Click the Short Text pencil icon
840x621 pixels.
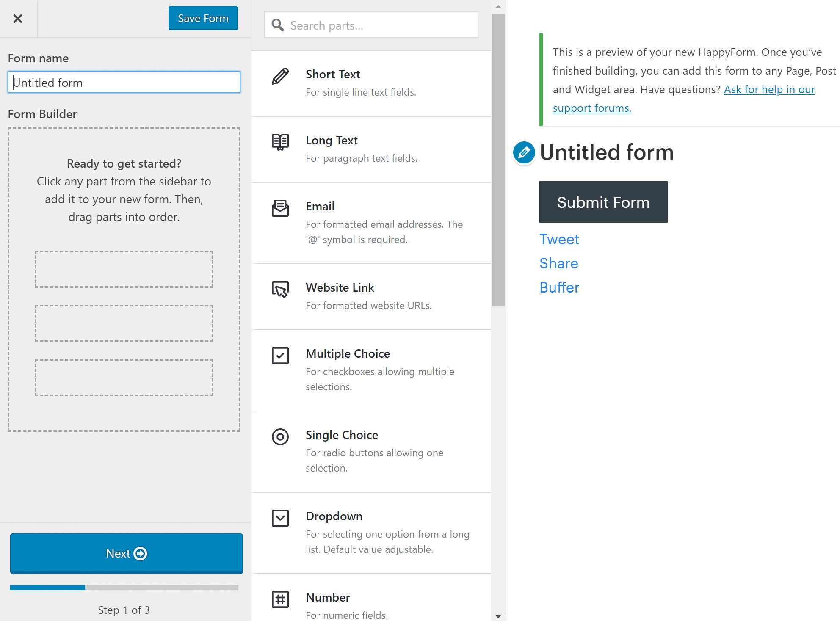click(280, 76)
